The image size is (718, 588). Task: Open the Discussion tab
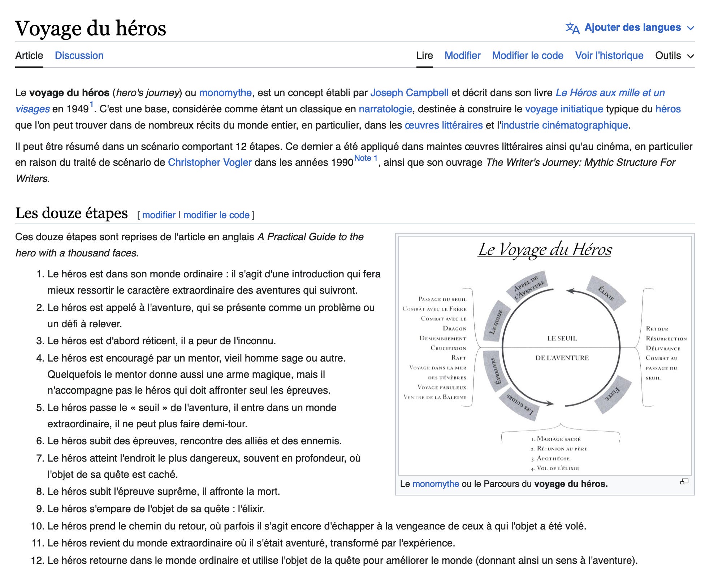coord(79,56)
